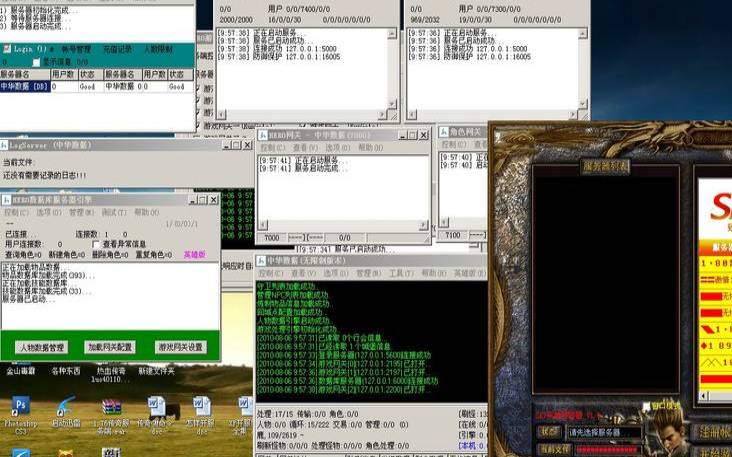Click the 游戏网关设置 button
The width and height of the screenshot is (732, 457).
tap(180, 347)
